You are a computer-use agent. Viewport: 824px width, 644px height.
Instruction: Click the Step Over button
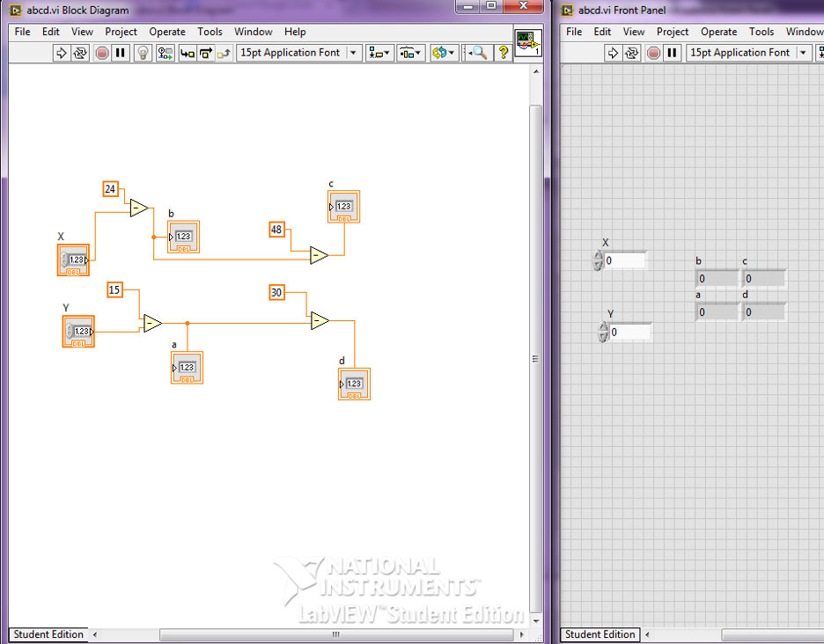coord(205,53)
